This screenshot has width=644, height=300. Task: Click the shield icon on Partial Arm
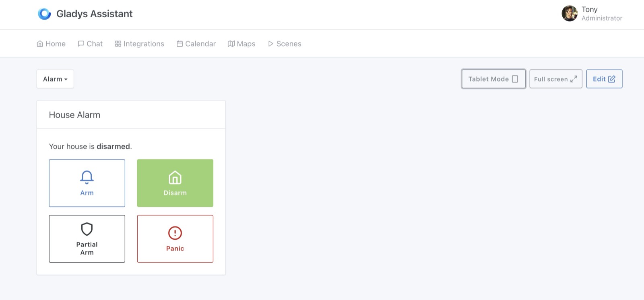coord(87,229)
